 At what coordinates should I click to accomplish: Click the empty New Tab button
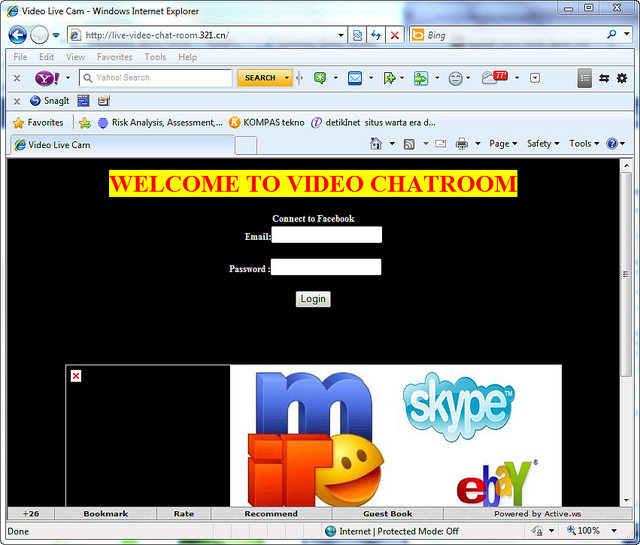click(246, 146)
